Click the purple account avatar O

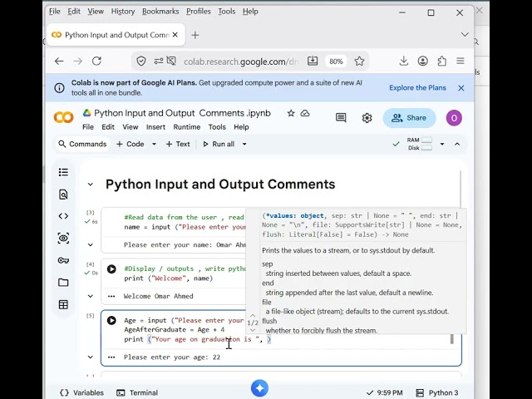pyautogui.click(x=454, y=118)
